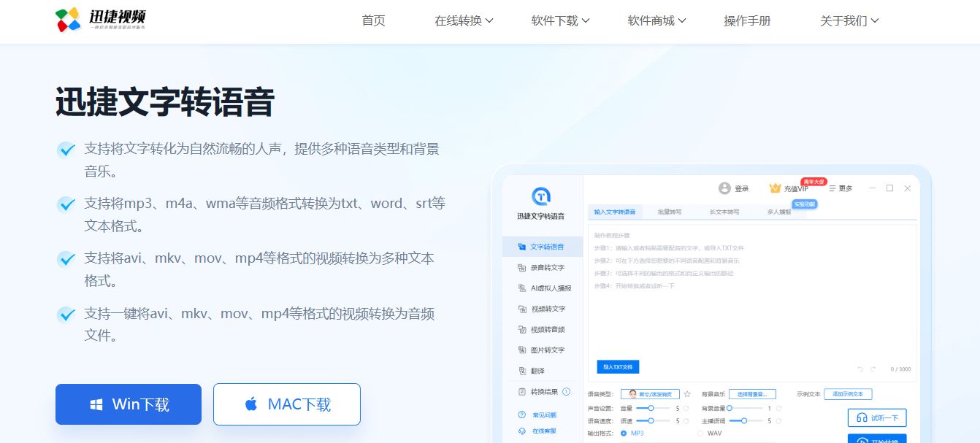Select 视频转音频 in the app sidebar
980x443 pixels.
tap(543, 329)
